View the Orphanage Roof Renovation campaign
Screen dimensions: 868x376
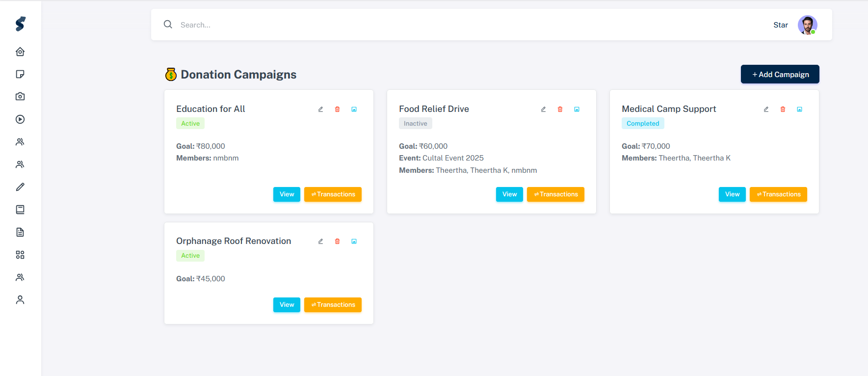point(287,305)
